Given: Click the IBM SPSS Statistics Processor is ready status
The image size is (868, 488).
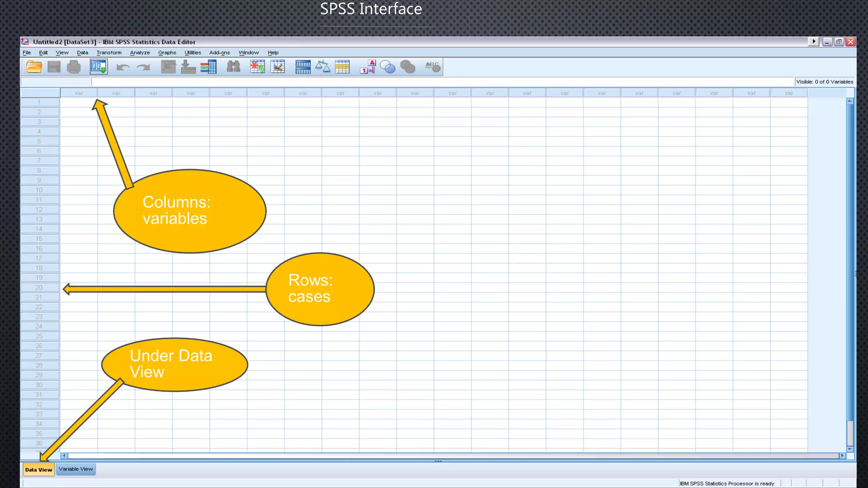Looking at the screenshot, I should tap(727, 483).
